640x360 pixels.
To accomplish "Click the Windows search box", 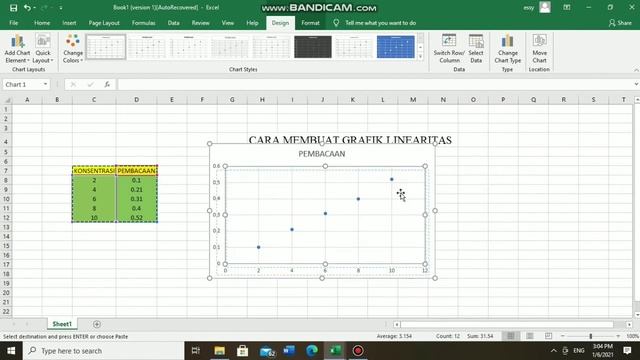I will pos(104,351).
